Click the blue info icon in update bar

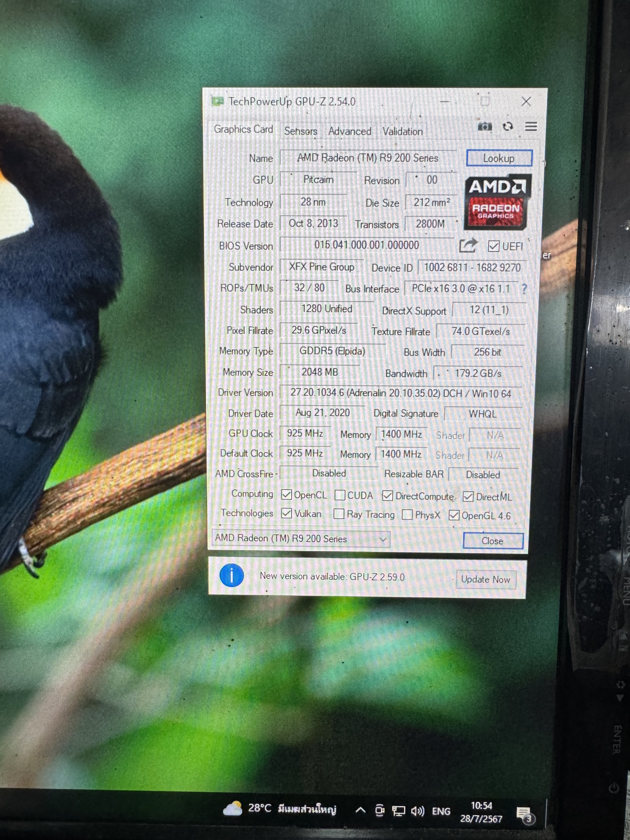coord(232,575)
